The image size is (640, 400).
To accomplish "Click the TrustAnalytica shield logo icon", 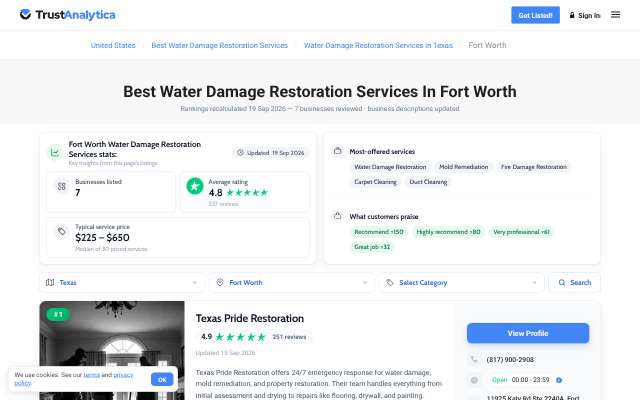I will click(x=25, y=15).
